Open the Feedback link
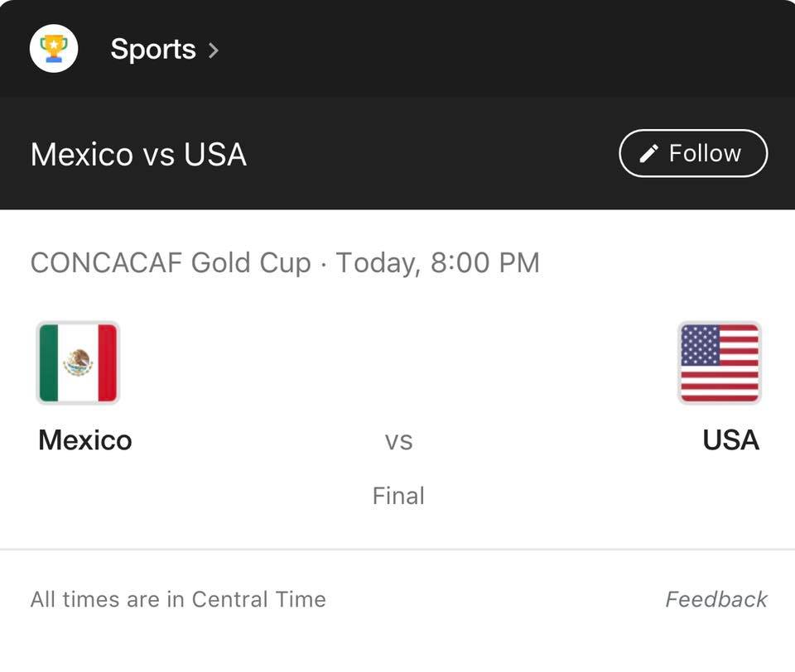Image resolution: width=795 pixels, height=672 pixels. [716, 599]
